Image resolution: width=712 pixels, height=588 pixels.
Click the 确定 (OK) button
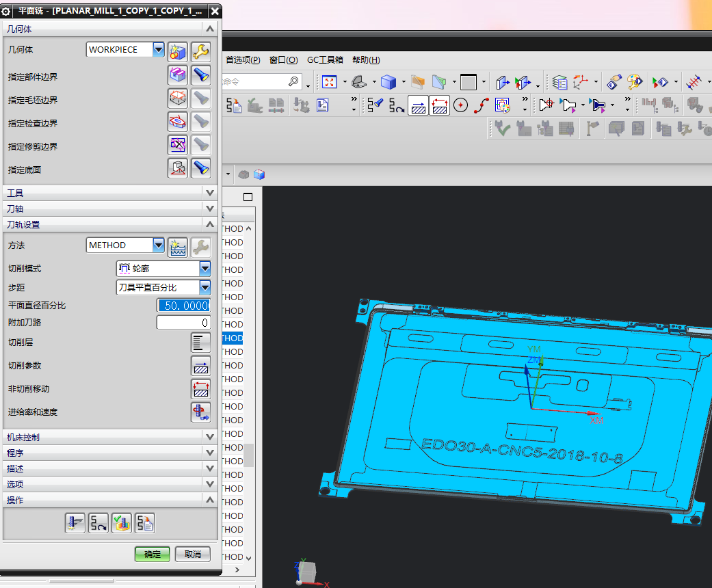[152, 554]
